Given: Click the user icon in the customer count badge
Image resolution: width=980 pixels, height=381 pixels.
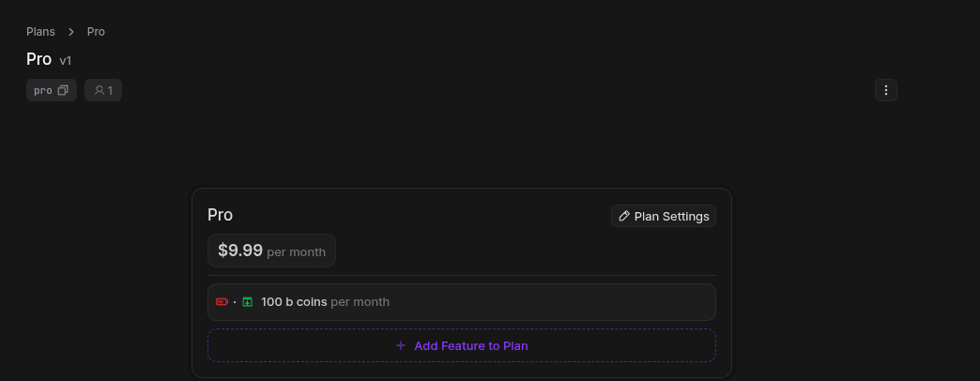Looking at the screenshot, I should pyautogui.click(x=99, y=91).
